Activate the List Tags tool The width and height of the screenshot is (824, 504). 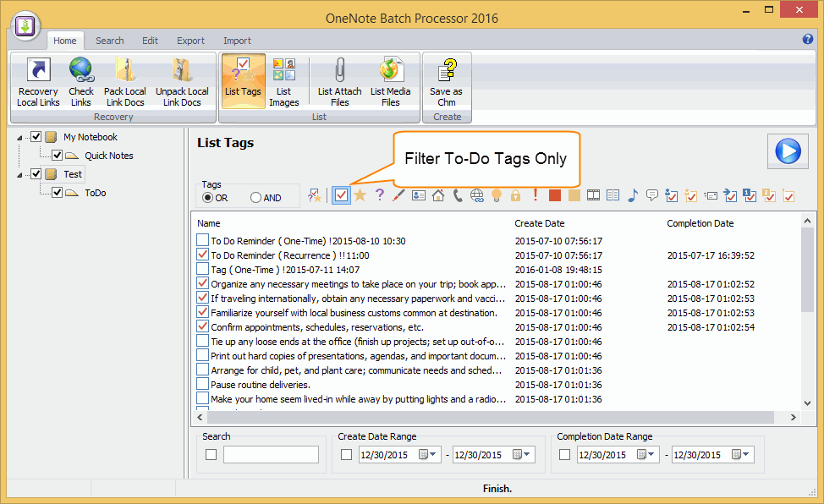click(244, 81)
